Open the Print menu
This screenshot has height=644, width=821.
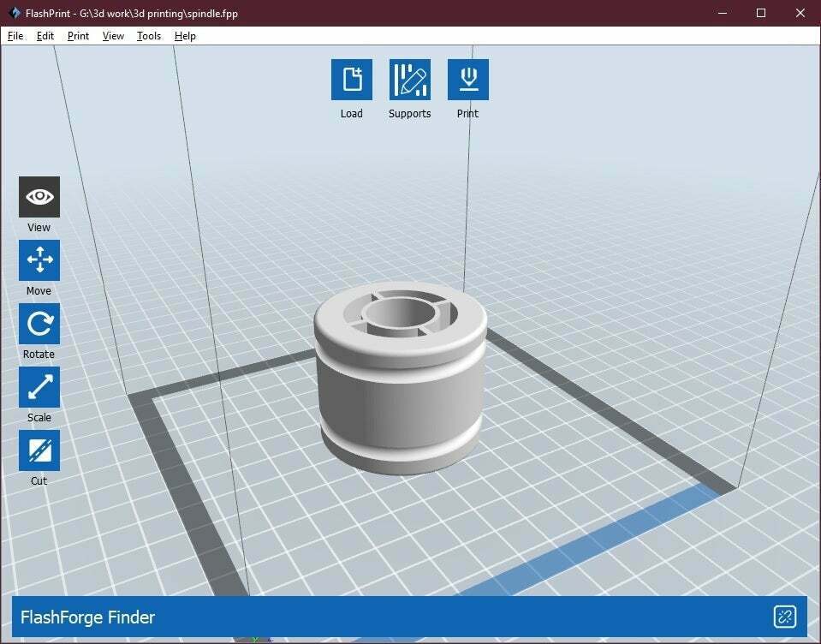click(x=78, y=36)
